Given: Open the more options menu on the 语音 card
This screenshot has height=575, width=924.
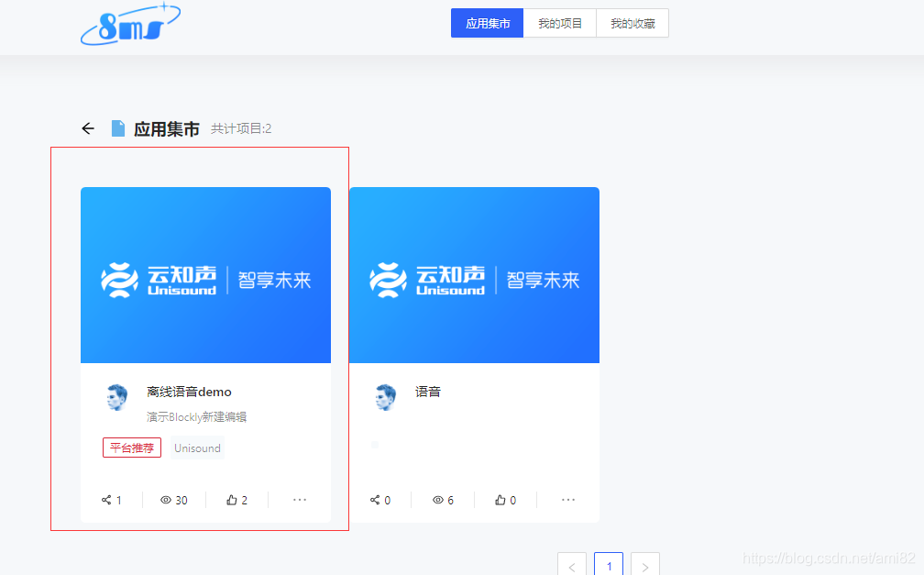Looking at the screenshot, I should [568, 500].
